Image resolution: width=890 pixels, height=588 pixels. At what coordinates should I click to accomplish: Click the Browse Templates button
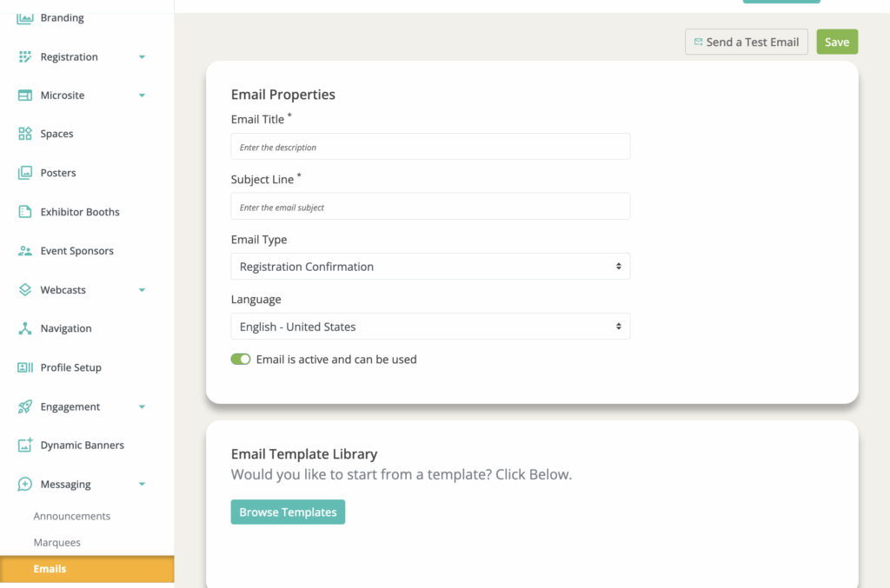288,512
